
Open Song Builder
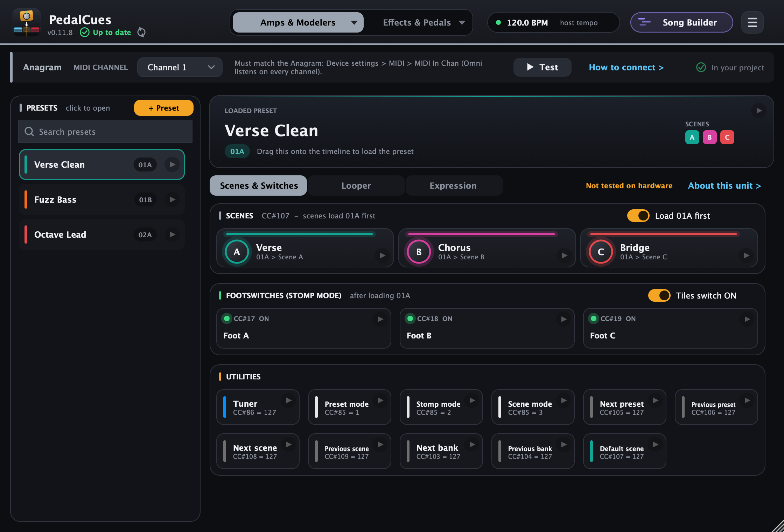[x=681, y=22]
